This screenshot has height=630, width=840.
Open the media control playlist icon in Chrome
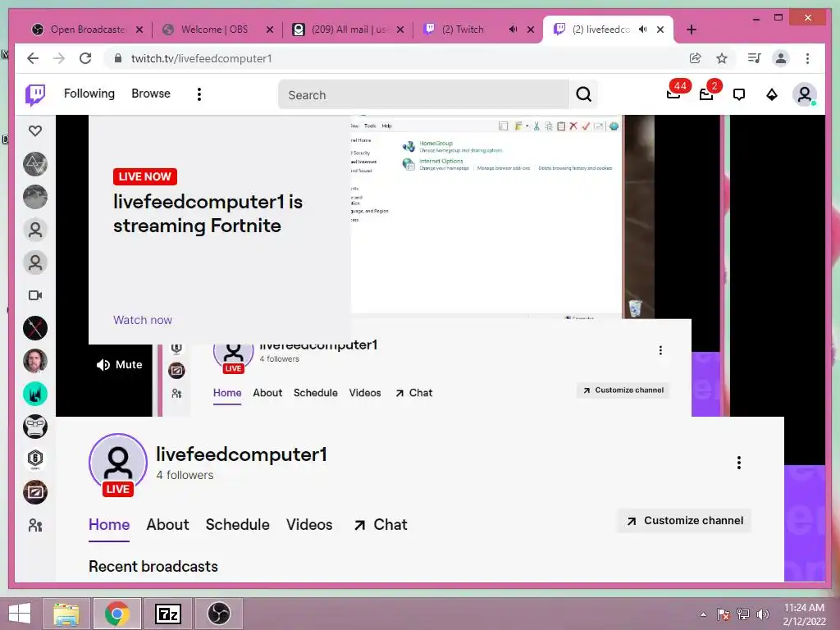(755, 58)
